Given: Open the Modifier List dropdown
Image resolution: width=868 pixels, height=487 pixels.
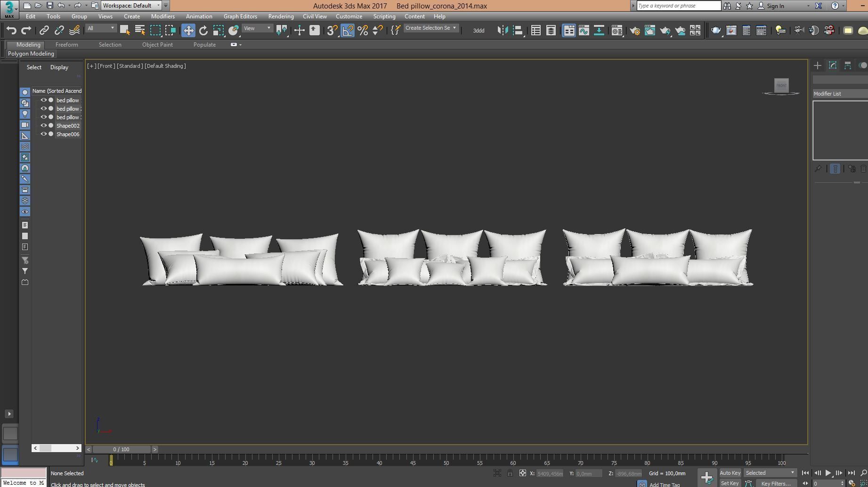Looking at the screenshot, I should (x=840, y=94).
